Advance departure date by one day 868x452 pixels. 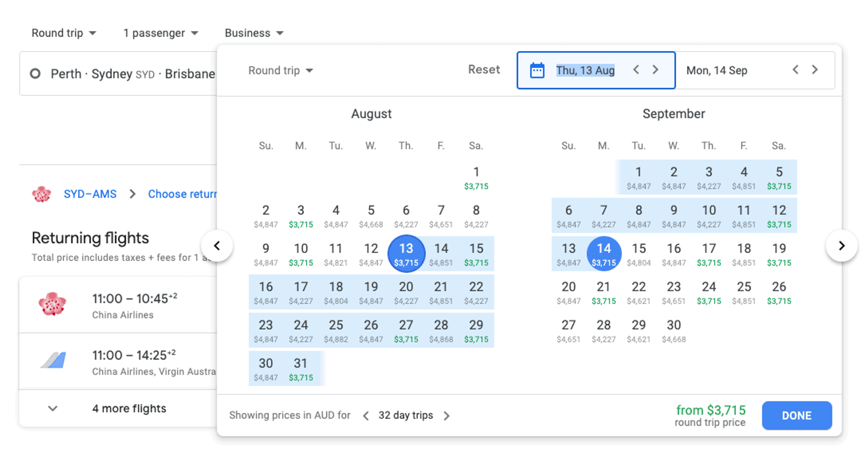tap(655, 70)
